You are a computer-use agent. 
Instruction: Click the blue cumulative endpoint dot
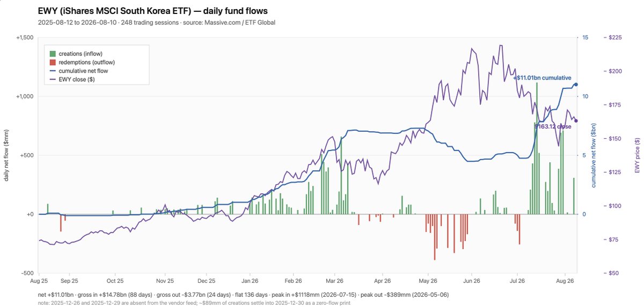tap(576, 84)
